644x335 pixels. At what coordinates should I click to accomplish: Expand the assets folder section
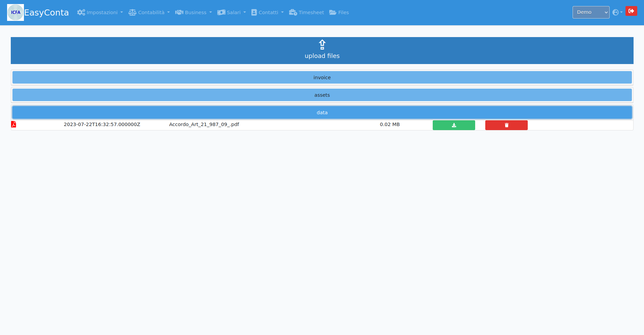pos(322,95)
